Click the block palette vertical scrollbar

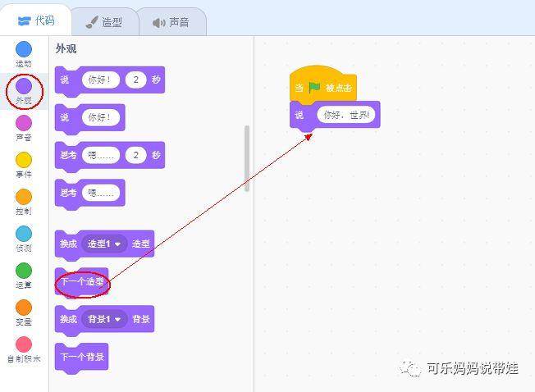point(247,158)
